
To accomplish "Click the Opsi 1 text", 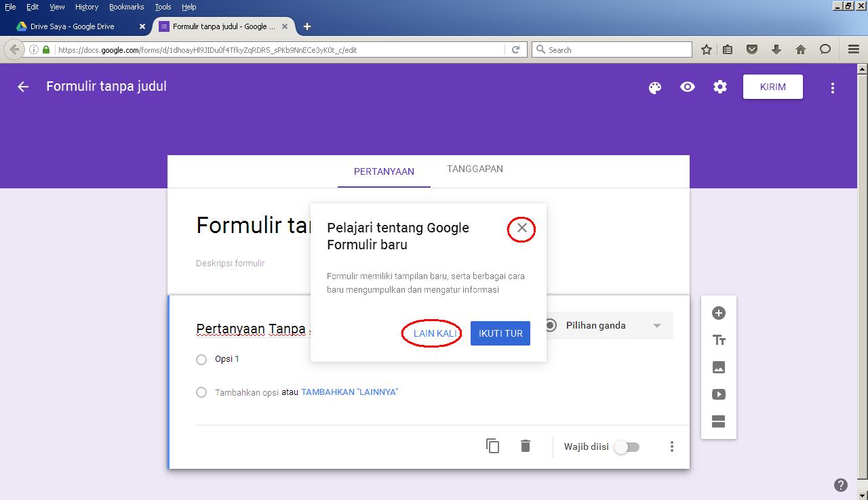I will coord(227,359).
